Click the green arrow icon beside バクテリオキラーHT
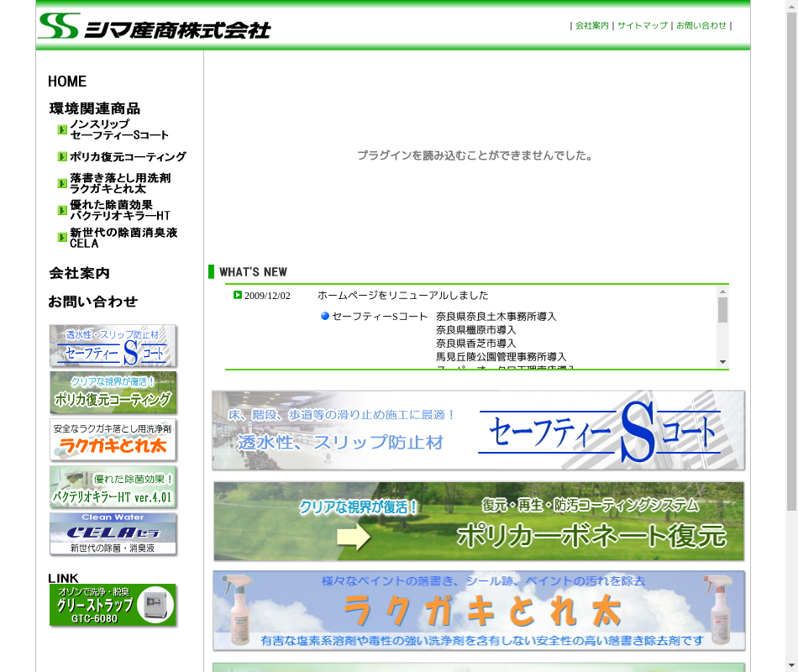Screen dimensions: 798x672 point(62,210)
